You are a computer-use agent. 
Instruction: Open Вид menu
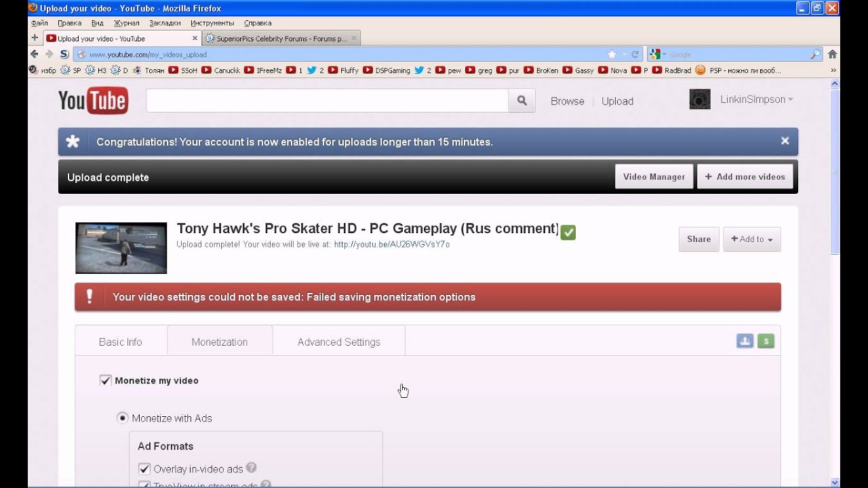pyautogui.click(x=98, y=23)
